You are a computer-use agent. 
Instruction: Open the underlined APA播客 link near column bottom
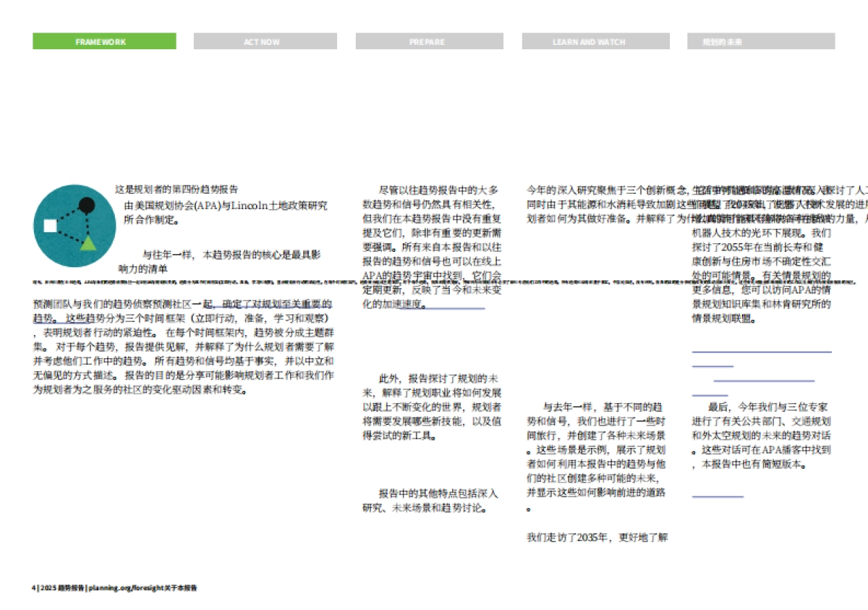click(x=718, y=496)
